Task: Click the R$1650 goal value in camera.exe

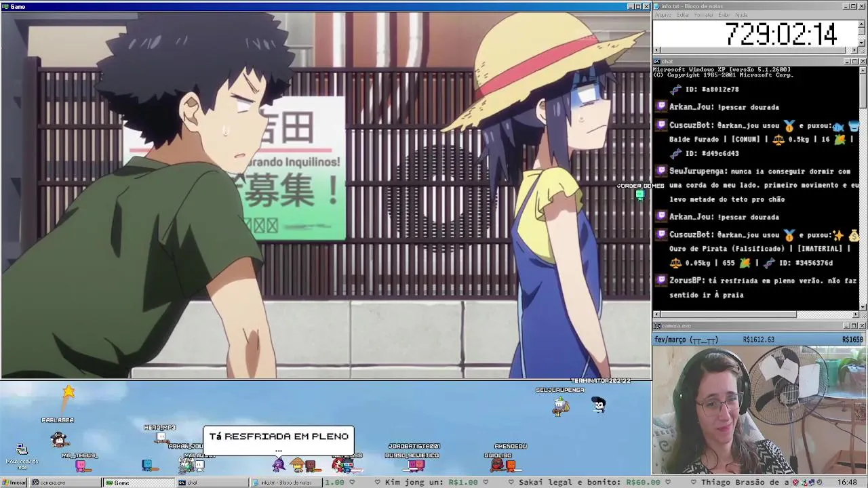Action: [852, 340]
